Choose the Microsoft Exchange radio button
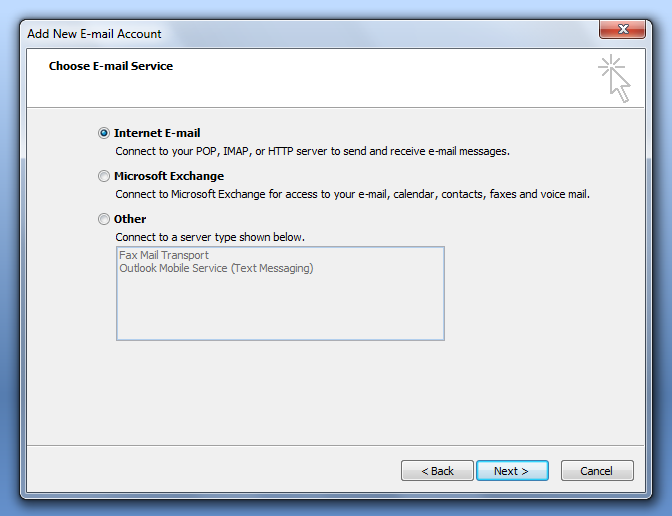The image size is (672, 516). click(x=104, y=176)
